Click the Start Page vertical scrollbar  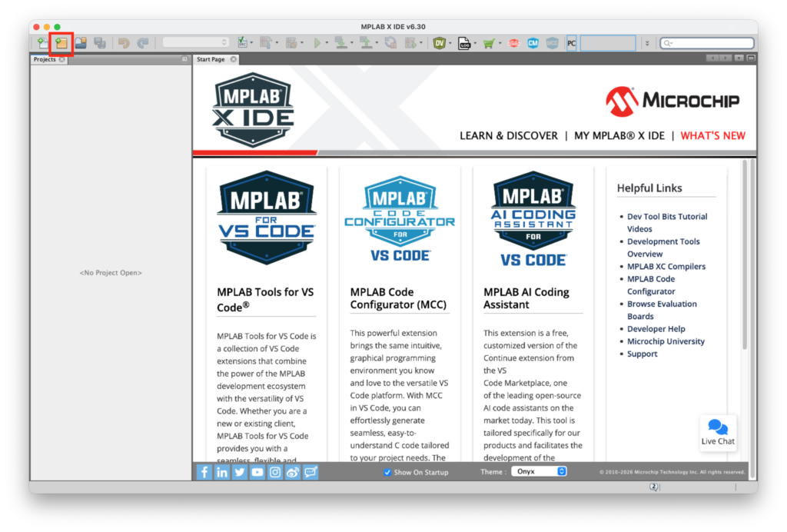(745, 254)
